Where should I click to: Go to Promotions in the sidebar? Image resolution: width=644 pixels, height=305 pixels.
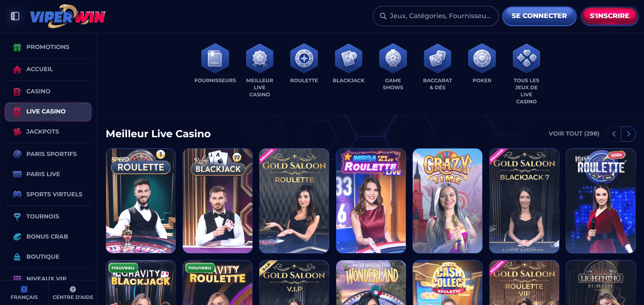pyautogui.click(x=48, y=47)
